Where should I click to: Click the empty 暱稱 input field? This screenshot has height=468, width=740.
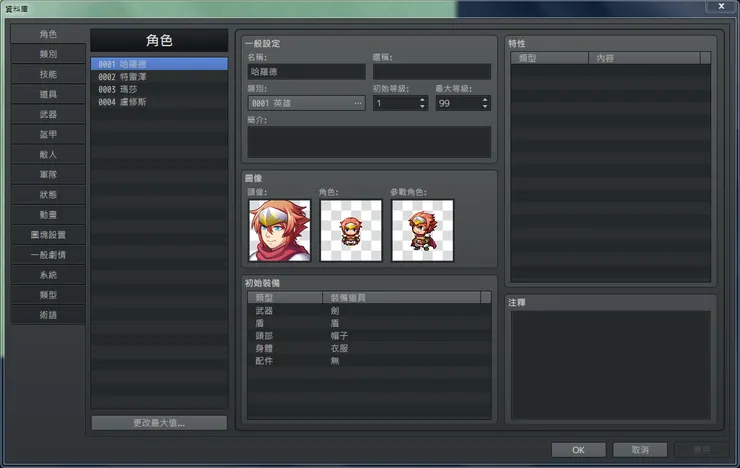tap(431, 72)
